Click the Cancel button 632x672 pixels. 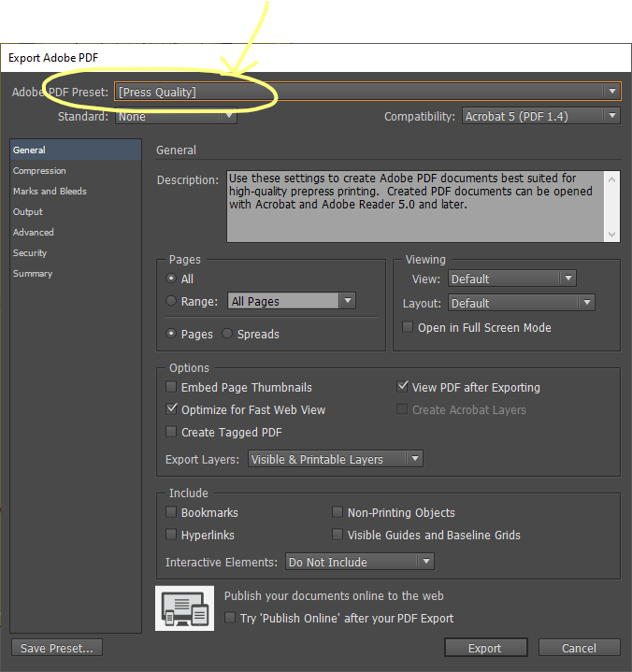[580, 648]
